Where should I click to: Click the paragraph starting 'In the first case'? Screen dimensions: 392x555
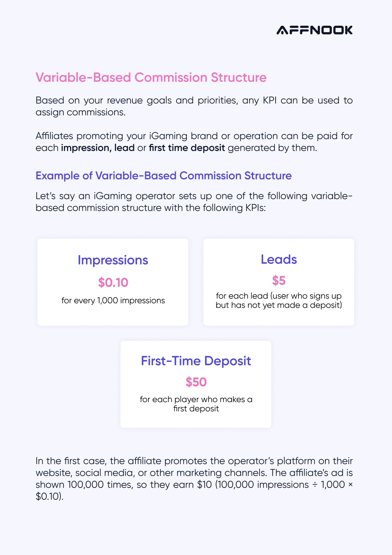[194, 479]
